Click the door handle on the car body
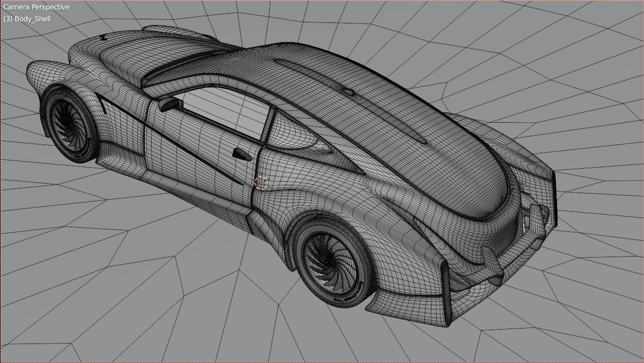644x363 pixels. click(242, 154)
